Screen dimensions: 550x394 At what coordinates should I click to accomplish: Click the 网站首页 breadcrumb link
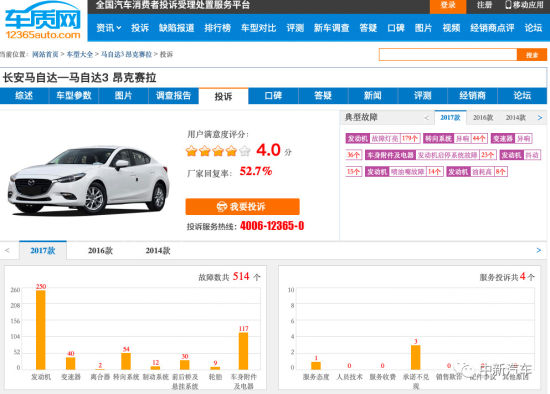coord(45,54)
